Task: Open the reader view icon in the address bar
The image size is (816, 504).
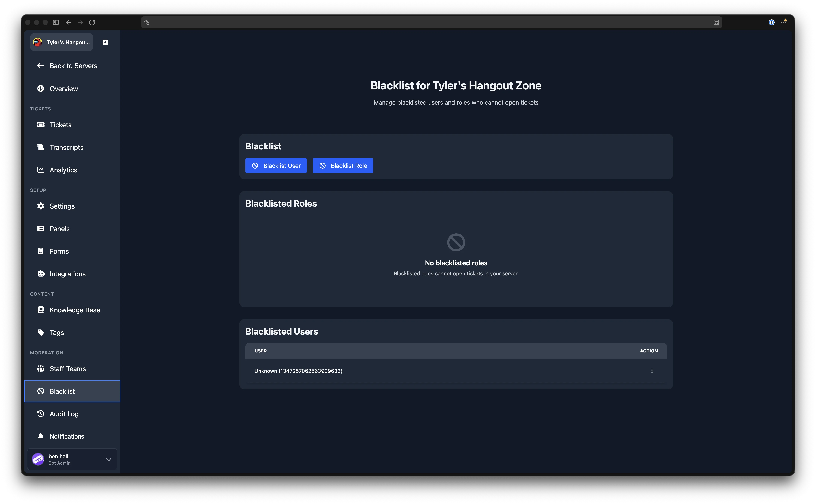Action: tap(716, 22)
